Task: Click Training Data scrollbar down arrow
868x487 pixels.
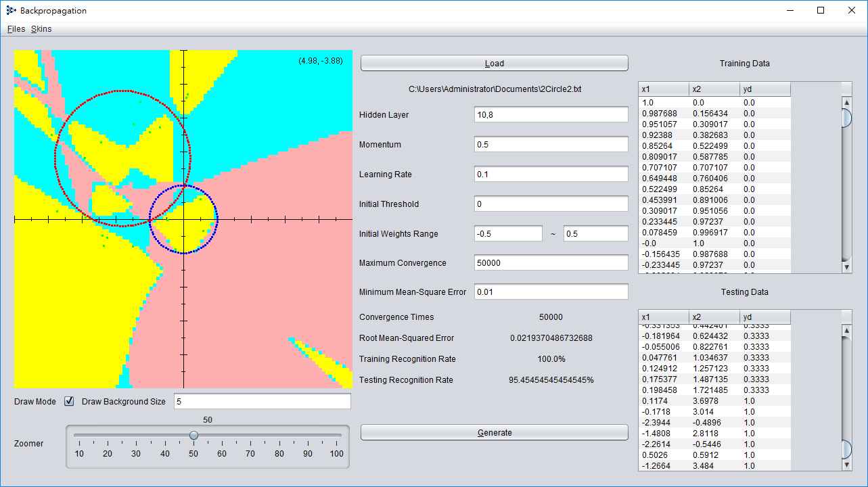Action: point(846,268)
